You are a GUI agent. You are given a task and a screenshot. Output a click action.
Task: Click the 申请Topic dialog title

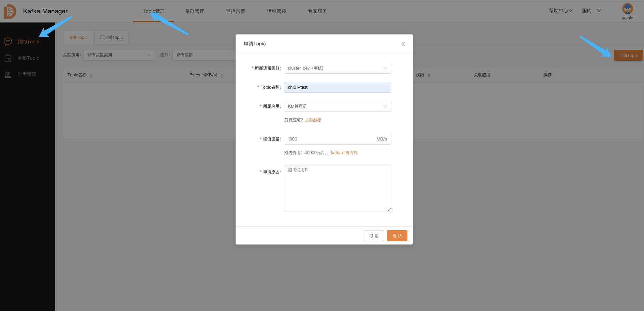click(x=255, y=44)
